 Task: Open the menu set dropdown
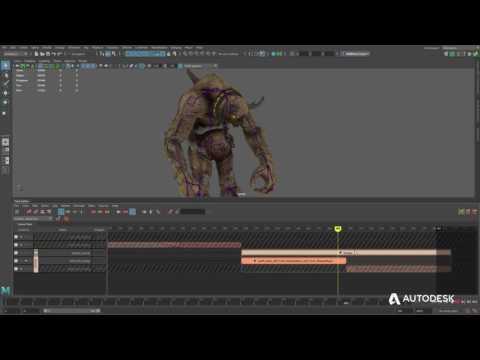[x=16, y=54]
